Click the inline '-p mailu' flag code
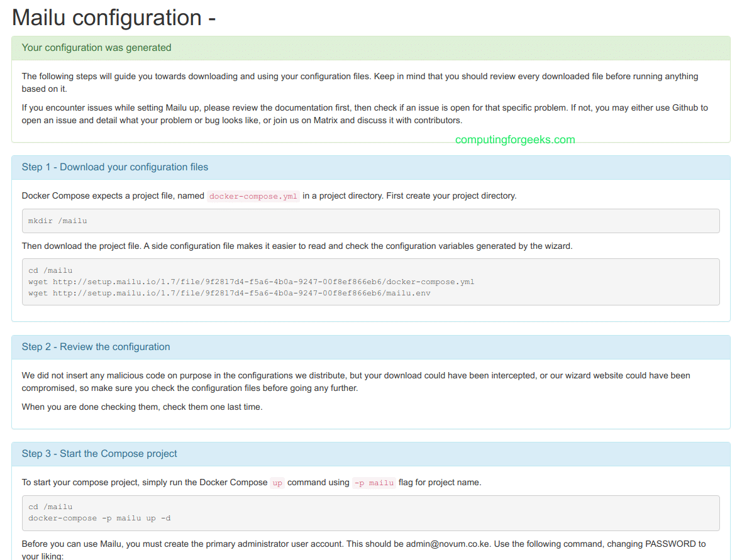 pos(374,483)
